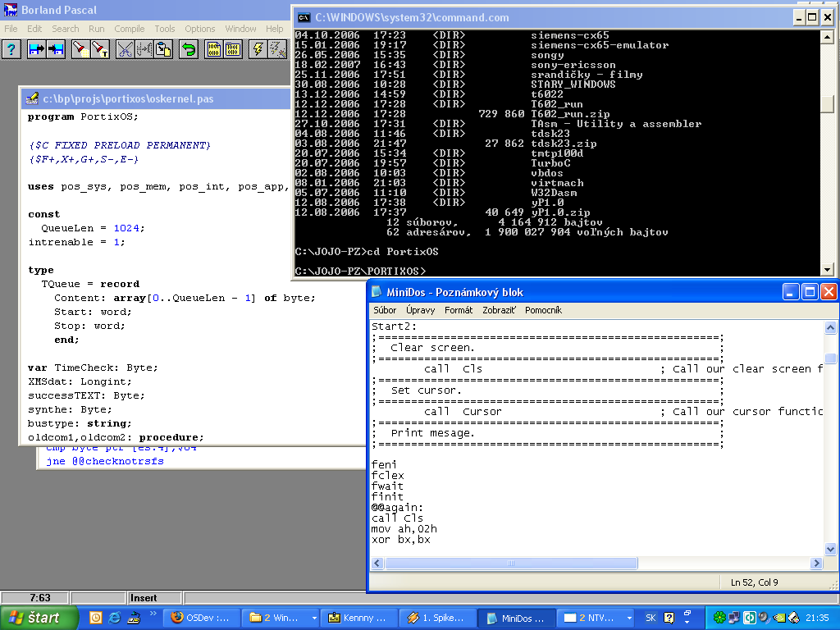Screen dimensions: 840x630
Task: Open the File menu in Borland Pascal
Action: [x=11, y=29]
